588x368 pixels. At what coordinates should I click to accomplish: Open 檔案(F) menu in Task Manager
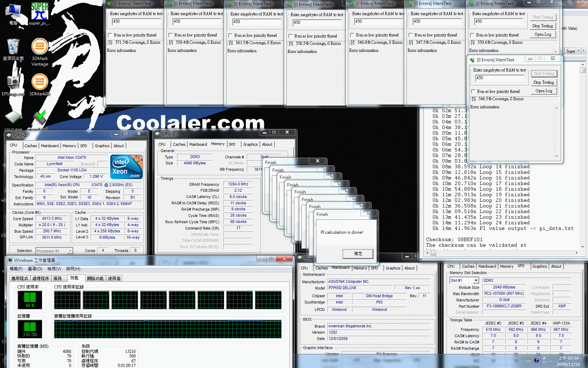16,269
